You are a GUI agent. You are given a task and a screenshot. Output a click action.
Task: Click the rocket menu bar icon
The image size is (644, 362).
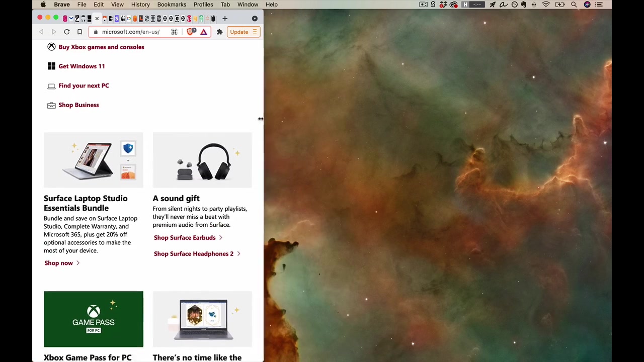click(x=493, y=5)
